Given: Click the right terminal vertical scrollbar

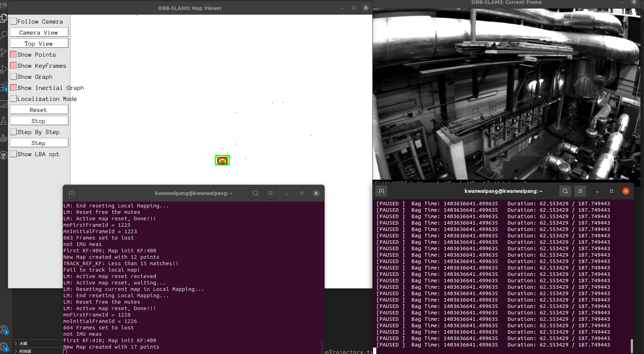Looking at the screenshot, I should pyautogui.click(x=632, y=345).
